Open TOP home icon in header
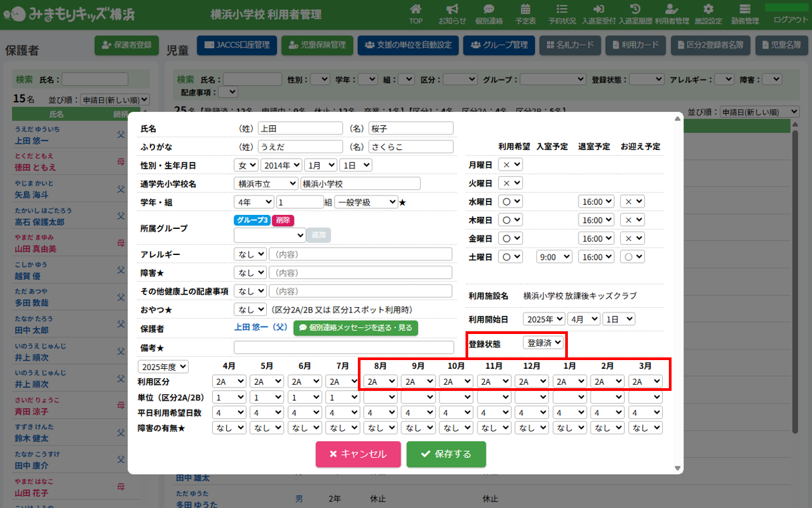The image size is (812, 508). click(x=415, y=9)
